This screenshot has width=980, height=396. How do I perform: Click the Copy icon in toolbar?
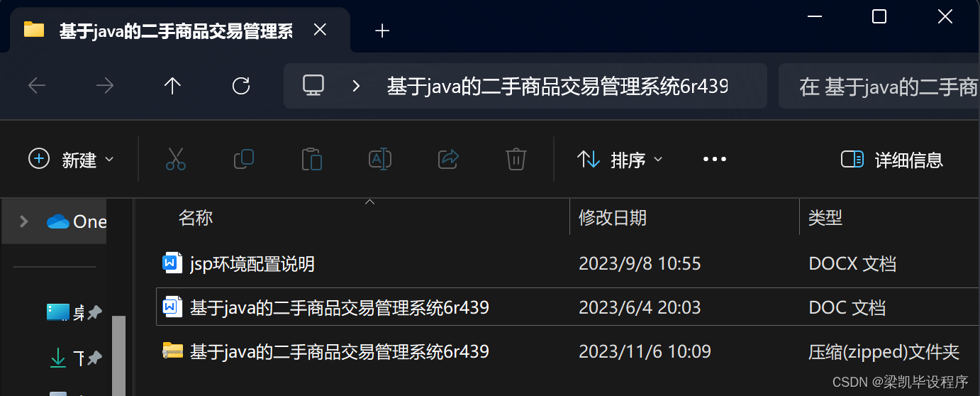[x=244, y=160]
